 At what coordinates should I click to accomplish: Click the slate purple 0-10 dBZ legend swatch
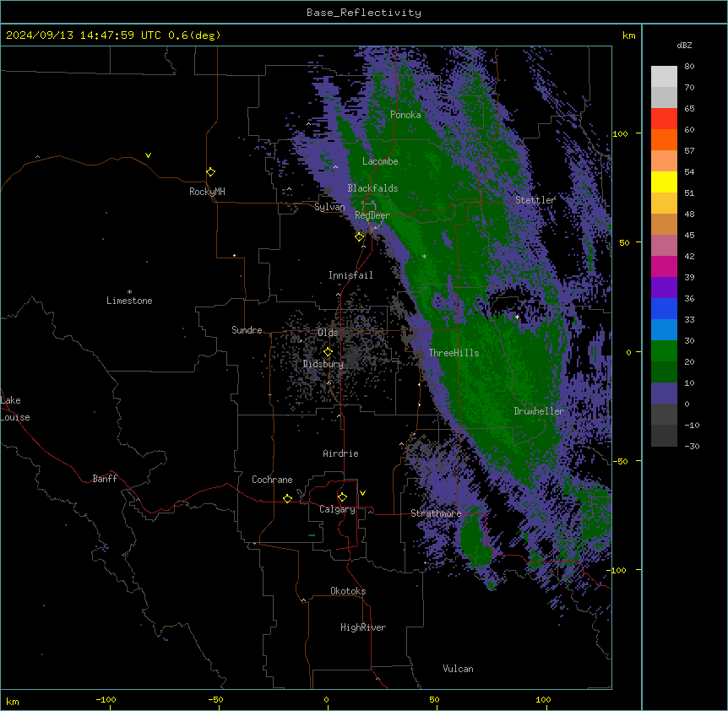point(664,393)
